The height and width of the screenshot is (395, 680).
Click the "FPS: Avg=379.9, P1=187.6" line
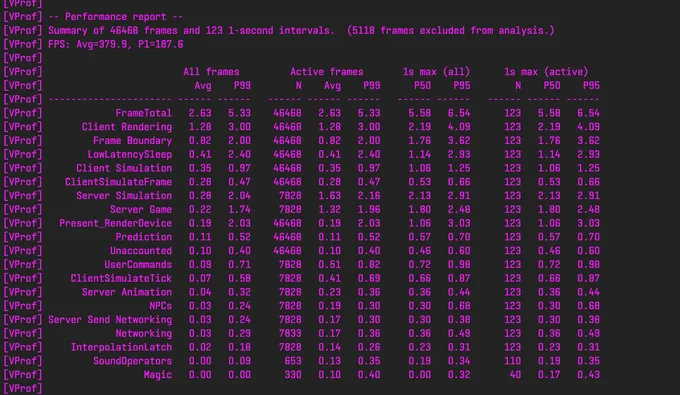[x=115, y=45]
